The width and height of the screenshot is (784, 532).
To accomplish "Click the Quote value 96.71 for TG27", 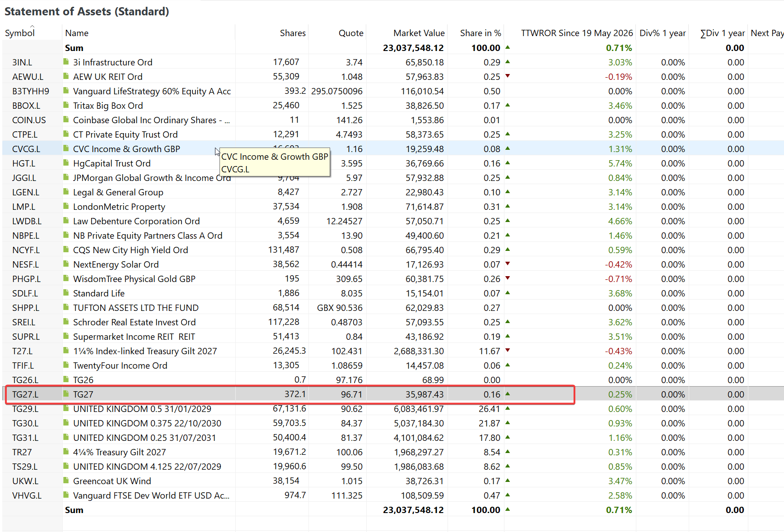I will coord(351,394).
